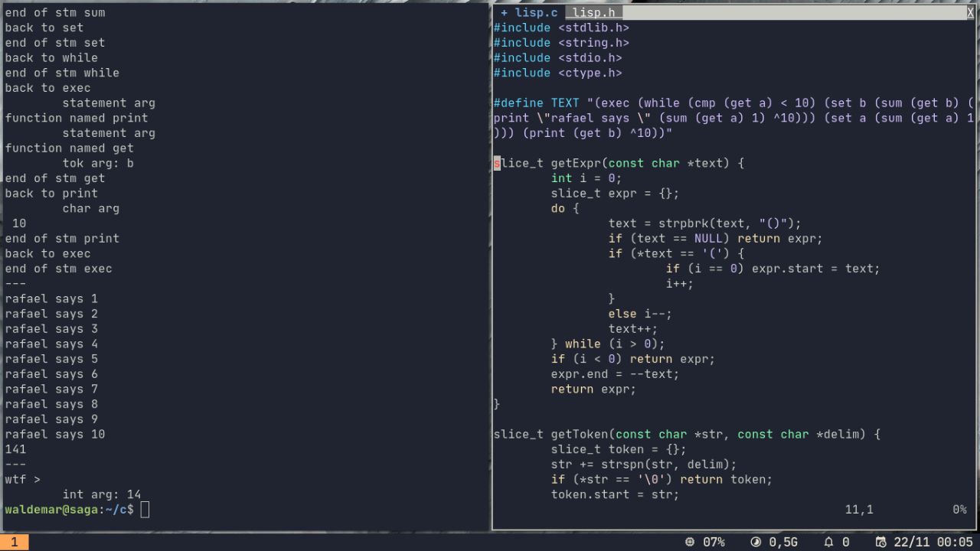The width and height of the screenshot is (980, 551).
Task: Click 'function named get' terminal line
Action: pyautogui.click(x=70, y=148)
